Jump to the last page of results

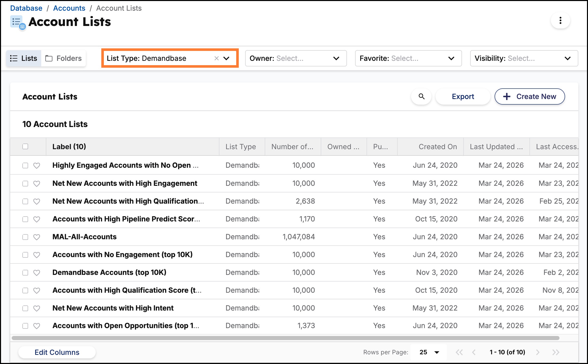(x=556, y=352)
